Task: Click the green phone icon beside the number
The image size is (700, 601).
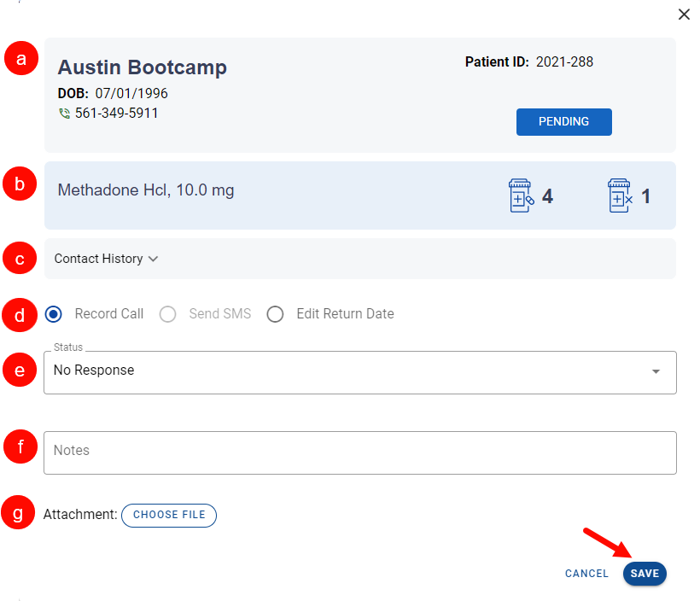Action: point(64,114)
